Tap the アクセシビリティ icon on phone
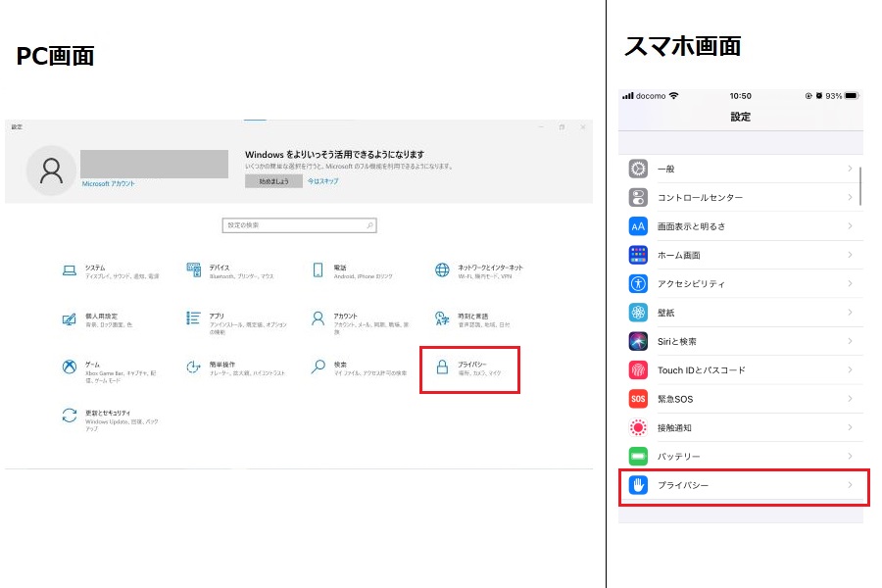882x588 pixels. [x=638, y=284]
